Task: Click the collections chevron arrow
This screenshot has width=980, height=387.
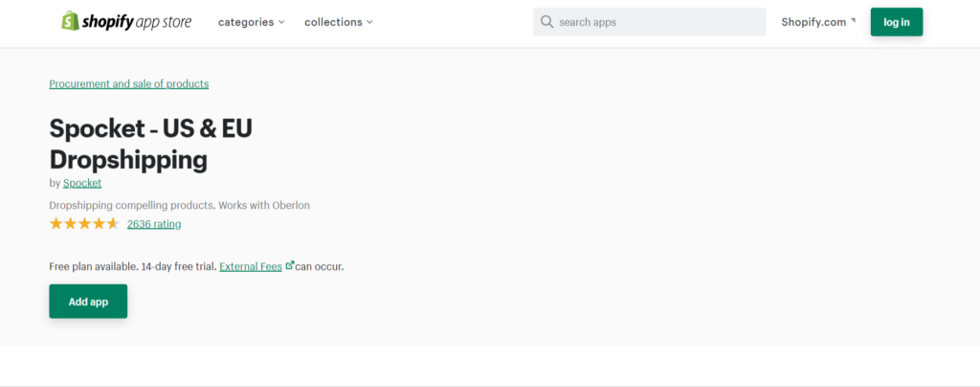Action: 369,22
